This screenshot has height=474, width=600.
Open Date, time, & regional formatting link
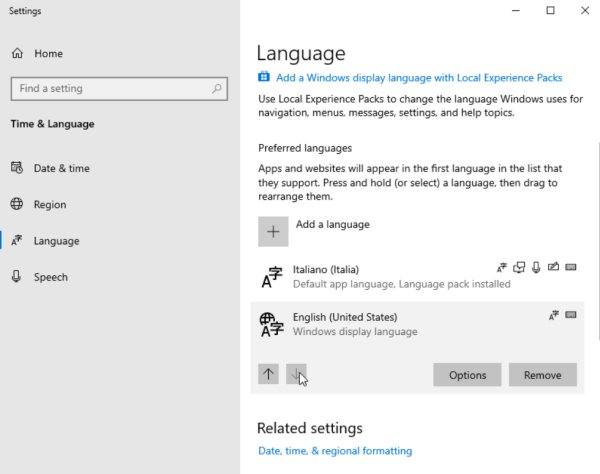[x=335, y=451]
